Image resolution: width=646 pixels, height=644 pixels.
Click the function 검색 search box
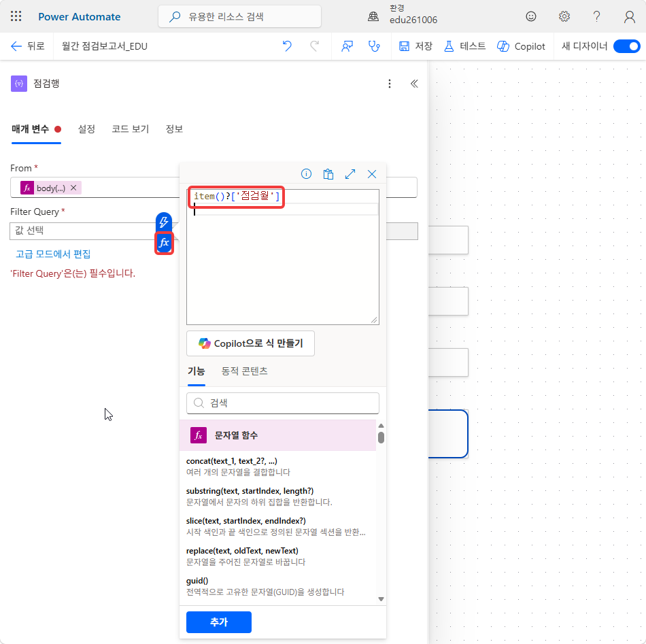point(283,403)
